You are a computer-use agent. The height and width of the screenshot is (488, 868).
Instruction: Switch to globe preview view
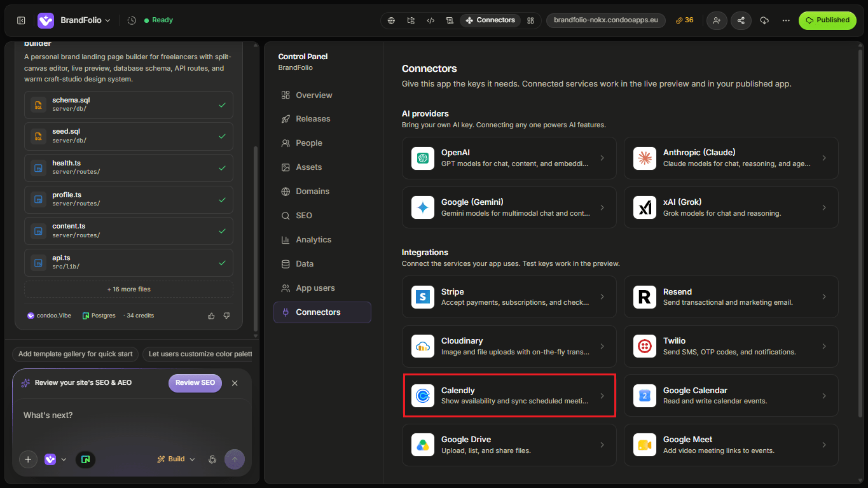(392, 20)
